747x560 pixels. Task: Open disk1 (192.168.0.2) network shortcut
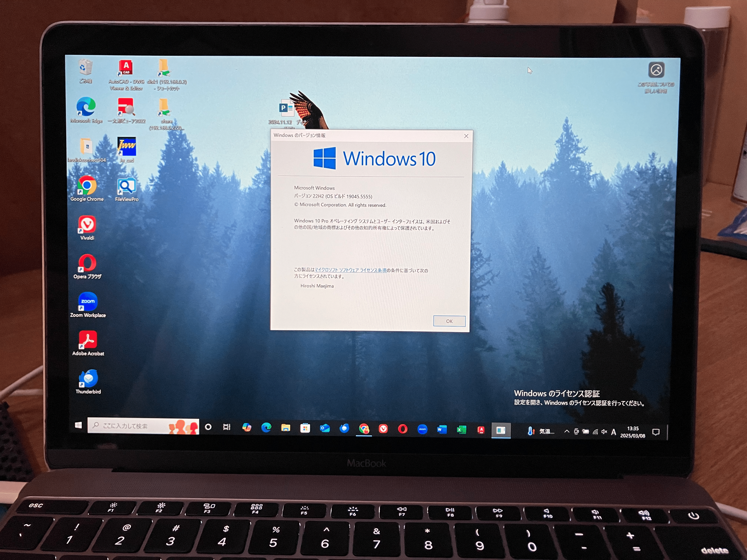(167, 75)
